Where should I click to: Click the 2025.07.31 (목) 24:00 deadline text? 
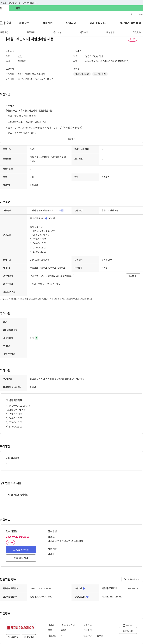(18, 537)
